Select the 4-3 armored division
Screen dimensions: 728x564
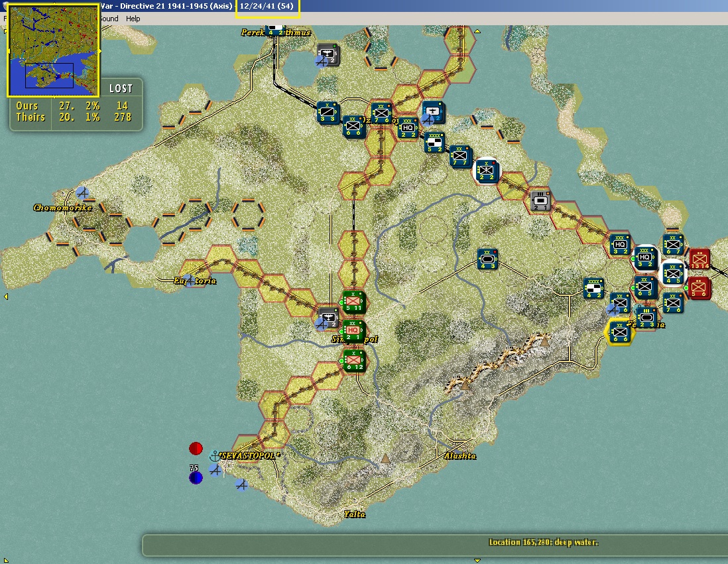(x=487, y=259)
